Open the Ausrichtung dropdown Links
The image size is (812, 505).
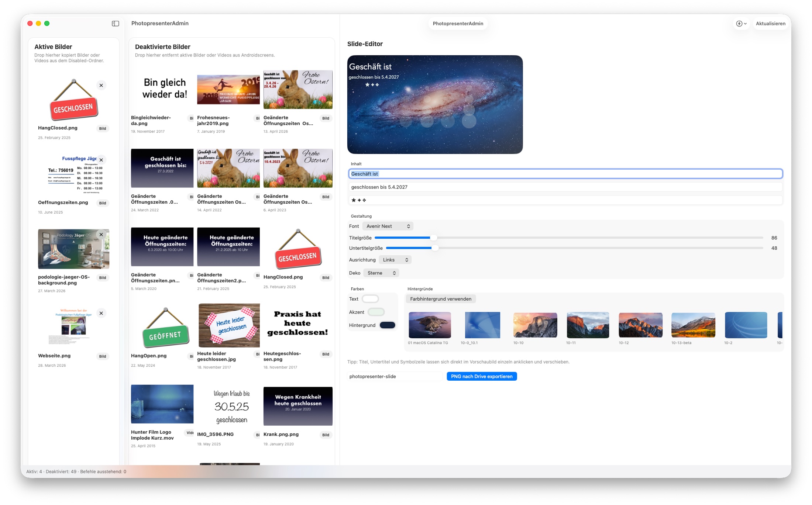[x=395, y=260]
